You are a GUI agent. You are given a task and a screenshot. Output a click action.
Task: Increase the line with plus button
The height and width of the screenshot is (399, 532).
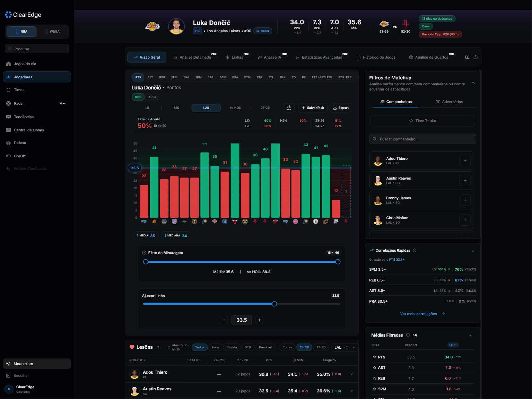259,320
